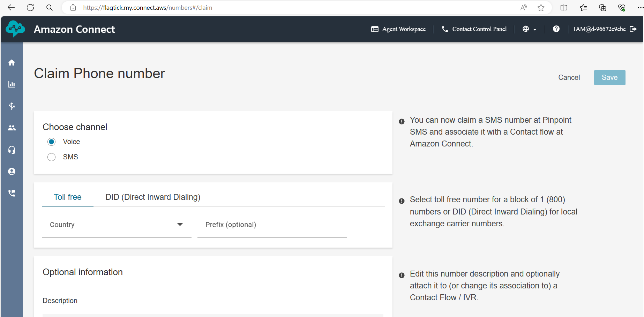Click the logout arrow icon
Viewport: 644px width, 317px height.
coord(633,29)
